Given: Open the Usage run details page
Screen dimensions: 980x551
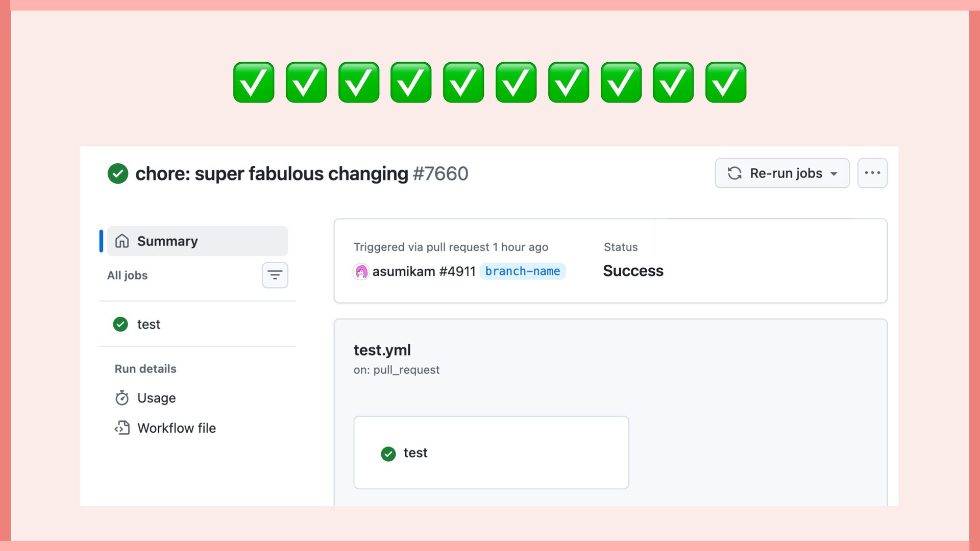Looking at the screenshot, I should (156, 398).
